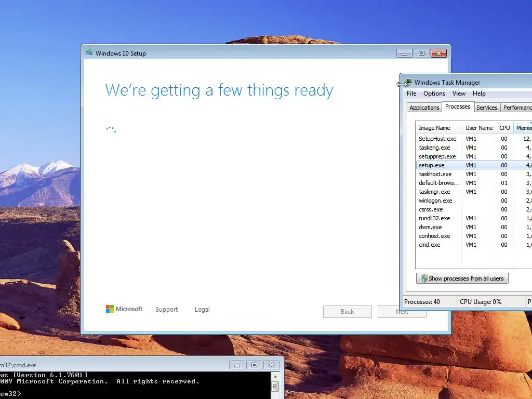Select the rundll32.exe process row
532x399 pixels.
(x=474, y=218)
